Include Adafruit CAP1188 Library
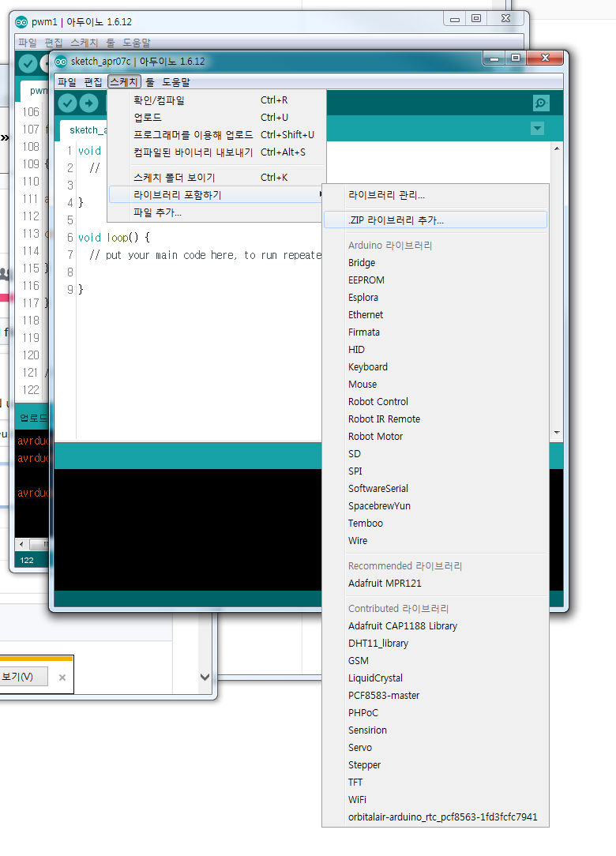 pos(435,625)
